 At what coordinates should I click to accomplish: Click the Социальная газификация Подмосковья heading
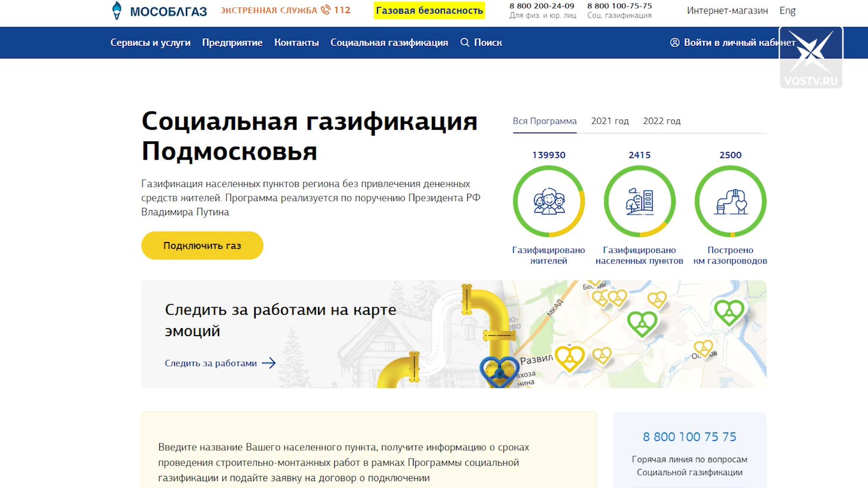click(x=309, y=136)
